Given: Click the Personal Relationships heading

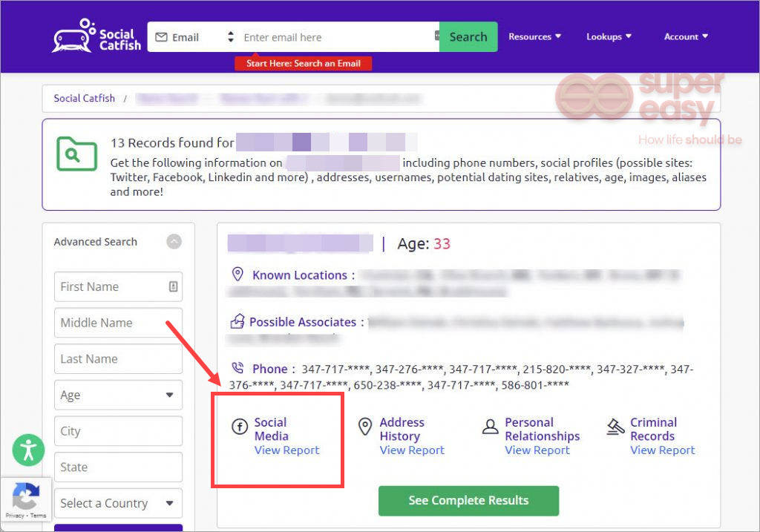Looking at the screenshot, I should [543, 429].
